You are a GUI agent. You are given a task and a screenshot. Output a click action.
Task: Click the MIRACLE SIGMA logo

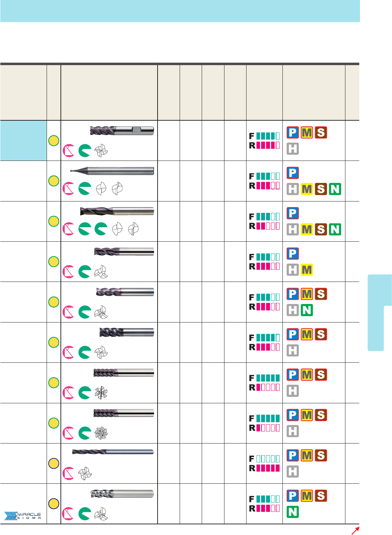click(23, 516)
